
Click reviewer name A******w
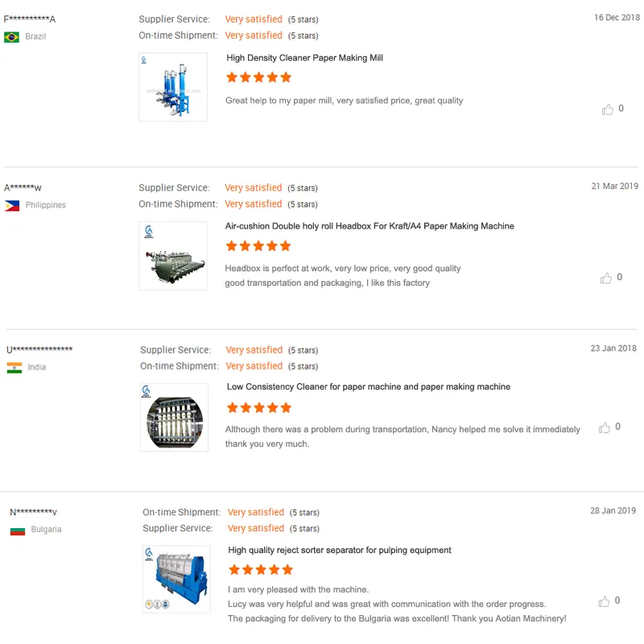click(23, 188)
